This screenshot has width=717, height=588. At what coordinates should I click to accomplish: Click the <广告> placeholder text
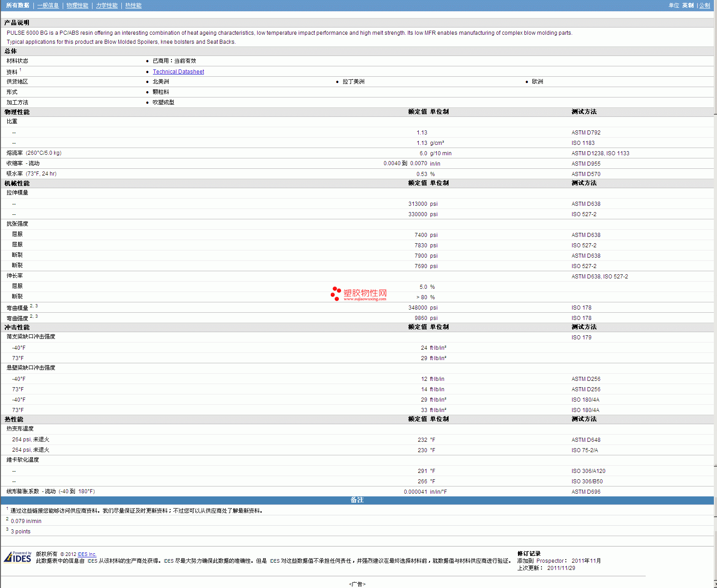(x=357, y=584)
